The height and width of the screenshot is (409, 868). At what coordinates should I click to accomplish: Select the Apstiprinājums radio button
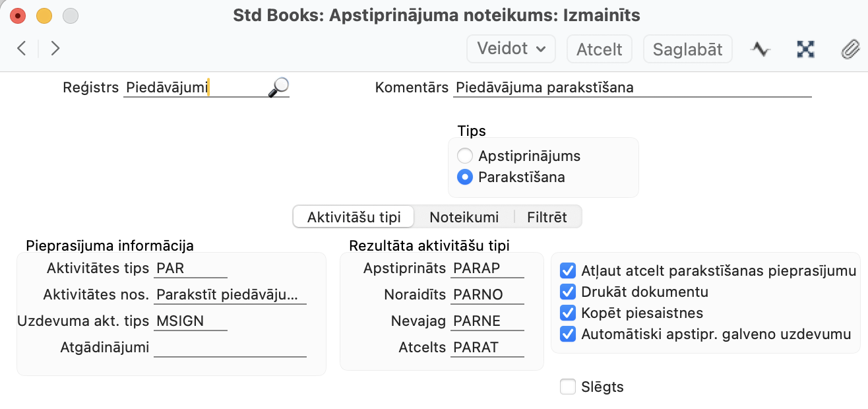tap(465, 156)
